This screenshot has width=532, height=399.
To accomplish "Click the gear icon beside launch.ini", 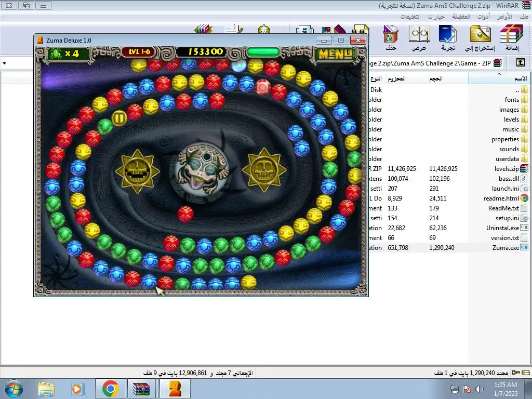I will coord(524,188).
